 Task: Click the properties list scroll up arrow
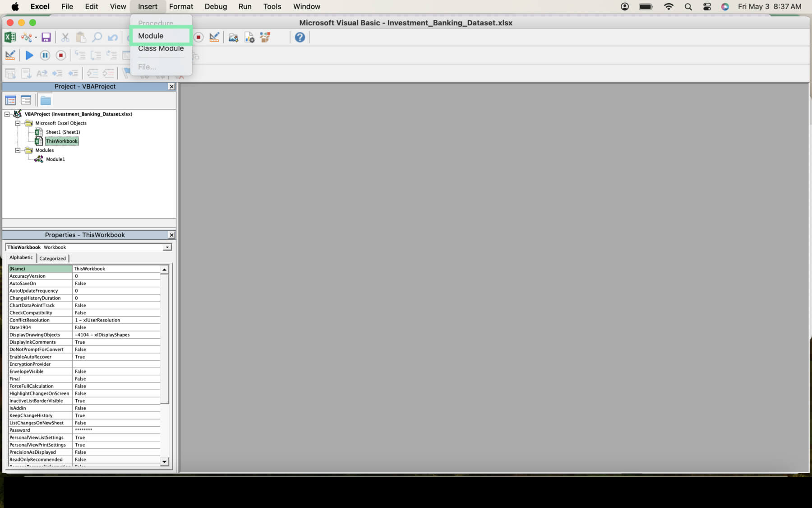pyautogui.click(x=165, y=270)
